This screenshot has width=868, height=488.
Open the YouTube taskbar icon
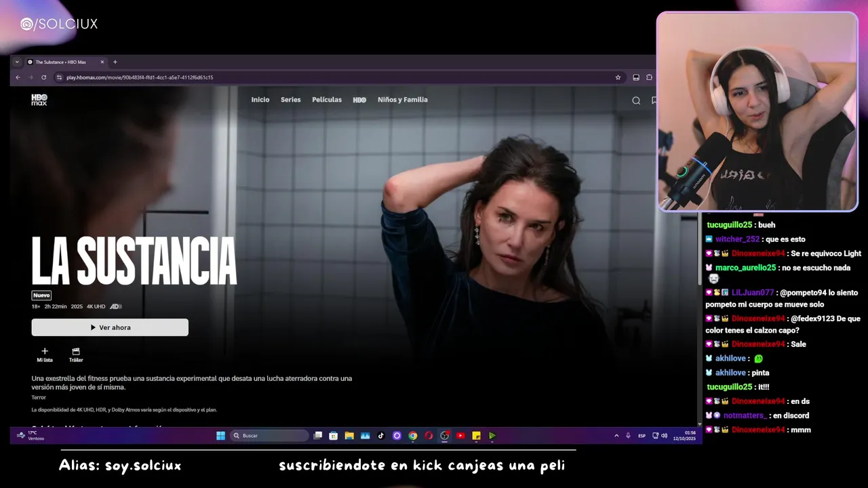[460, 436]
